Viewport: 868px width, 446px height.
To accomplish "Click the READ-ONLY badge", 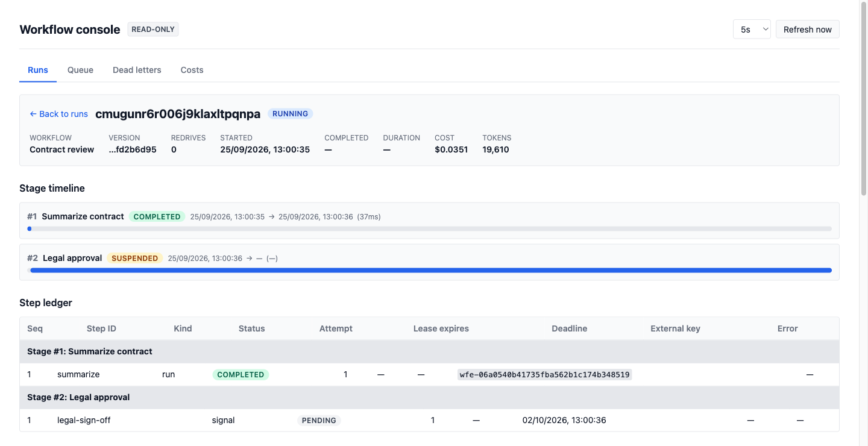I will coord(153,29).
